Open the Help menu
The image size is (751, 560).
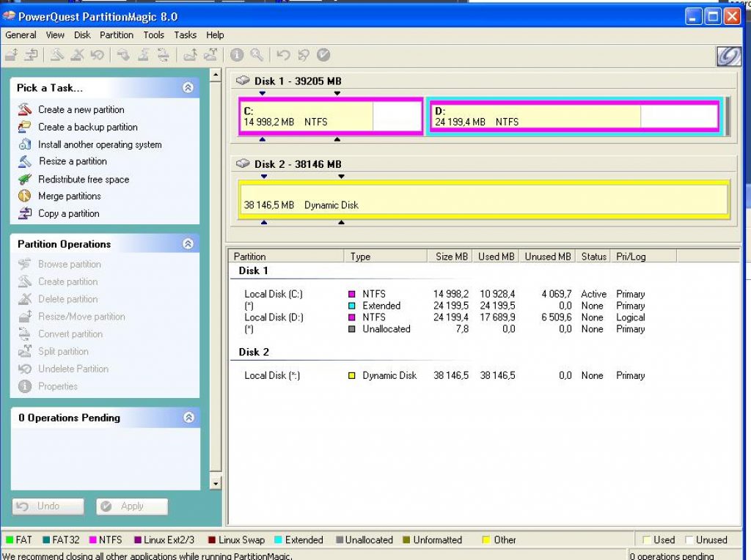(x=215, y=35)
